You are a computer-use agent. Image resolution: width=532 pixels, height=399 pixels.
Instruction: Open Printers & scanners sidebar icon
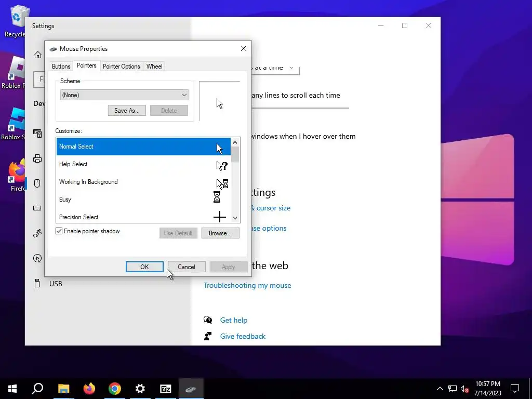[x=37, y=158]
